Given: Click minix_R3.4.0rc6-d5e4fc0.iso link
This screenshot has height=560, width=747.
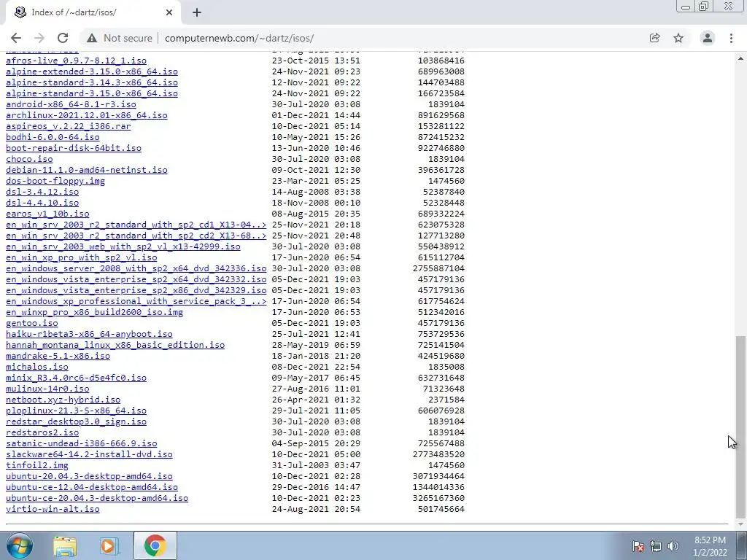Looking at the screenshot, I should (x=76, y=378).
